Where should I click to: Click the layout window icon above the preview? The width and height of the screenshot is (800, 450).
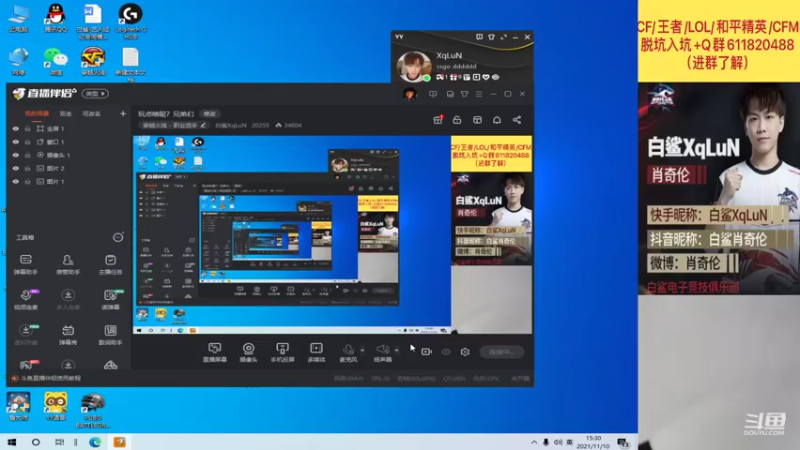coord(477,120)
